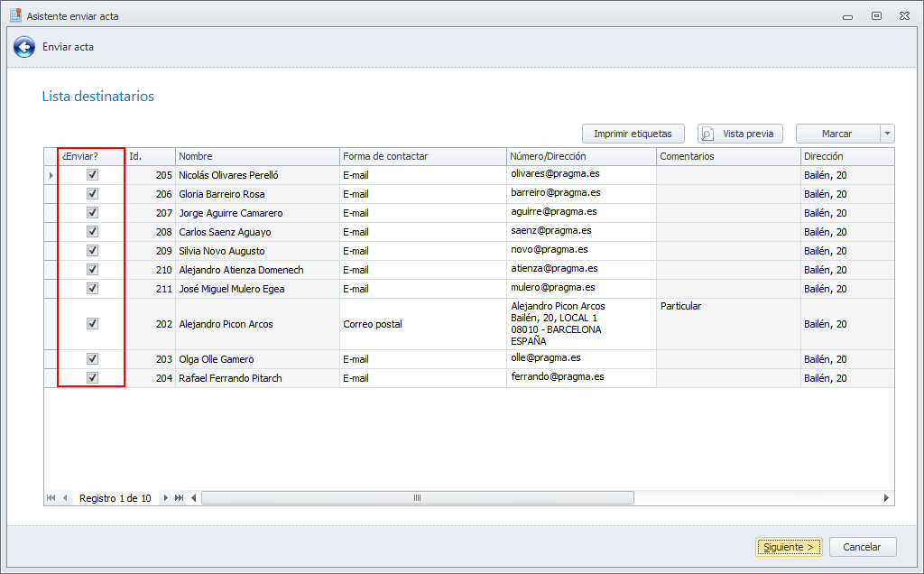Sort by Forma de contactar column header
The height and width of the screenshot is (574, 924).
coord(422,156)
